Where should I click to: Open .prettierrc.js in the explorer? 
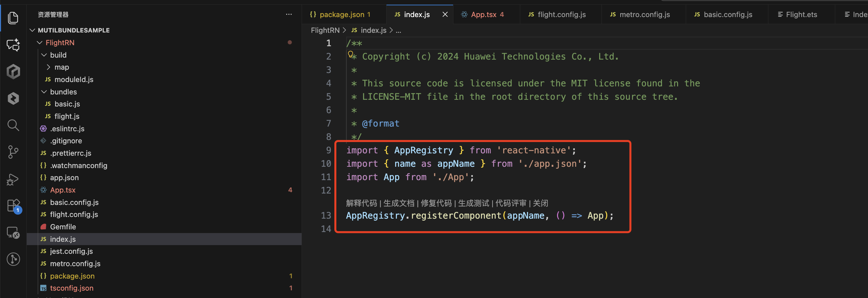71,153
